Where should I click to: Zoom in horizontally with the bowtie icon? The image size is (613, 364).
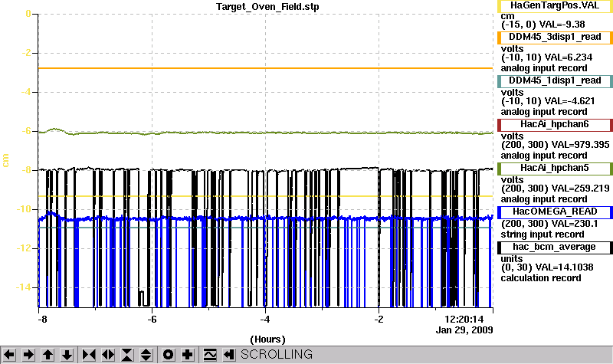[x=89, y=355]
